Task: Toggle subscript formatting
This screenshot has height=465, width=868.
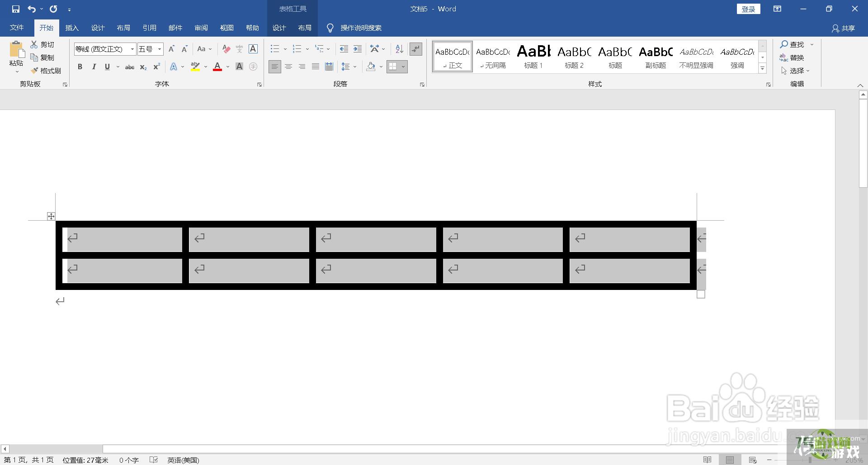Action: (143, 66)
